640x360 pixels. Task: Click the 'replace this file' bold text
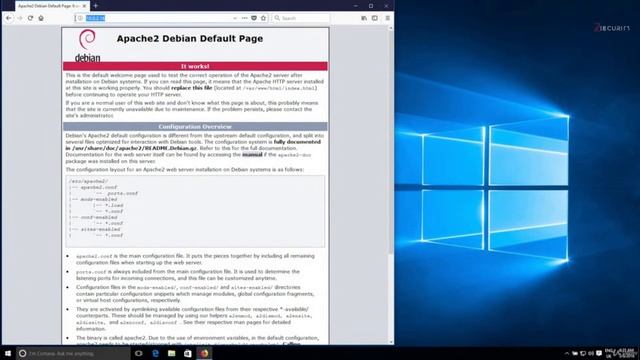[x=191, y=88]
